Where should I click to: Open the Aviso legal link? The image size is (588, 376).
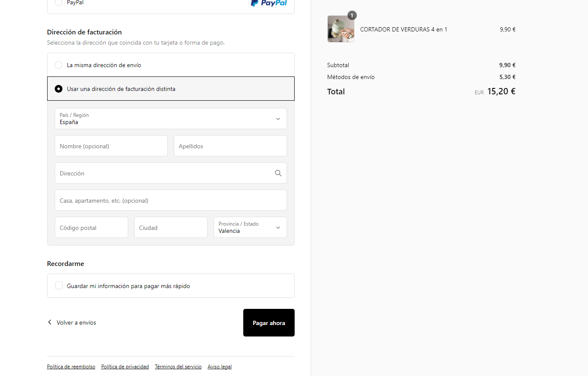click(x=219, y=367)
